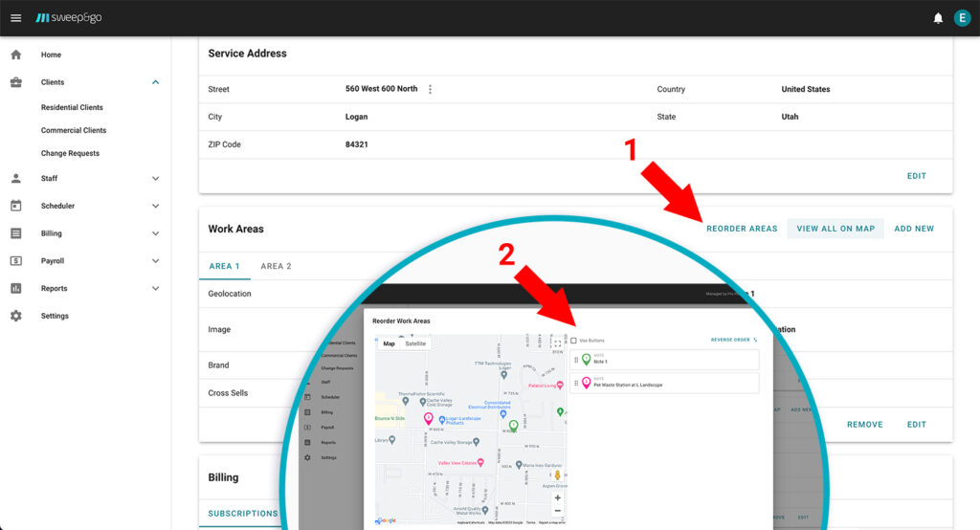Click the map fullscreen icon

click(557, 343)
